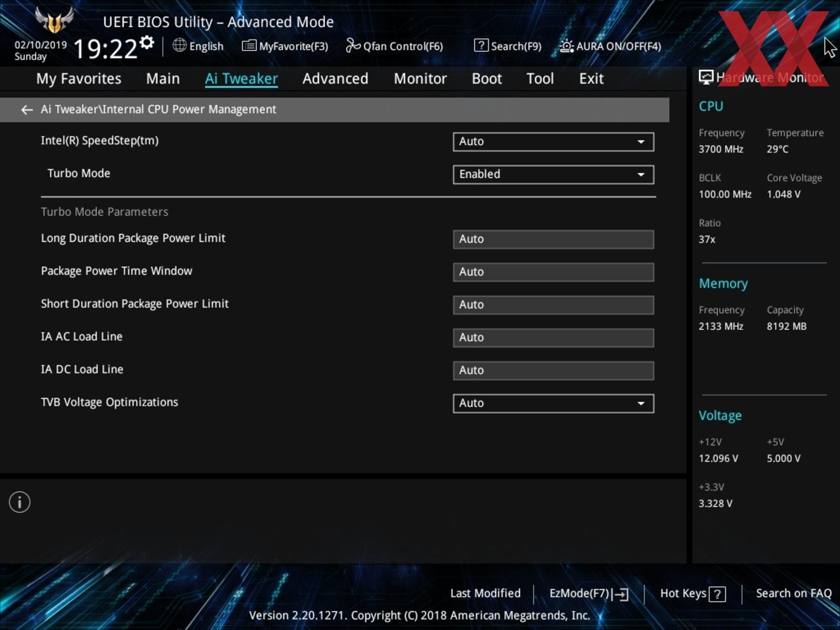Click the +5V value 5.000 V
This screenshot has height=630, width=840.
tap(784, 459)
